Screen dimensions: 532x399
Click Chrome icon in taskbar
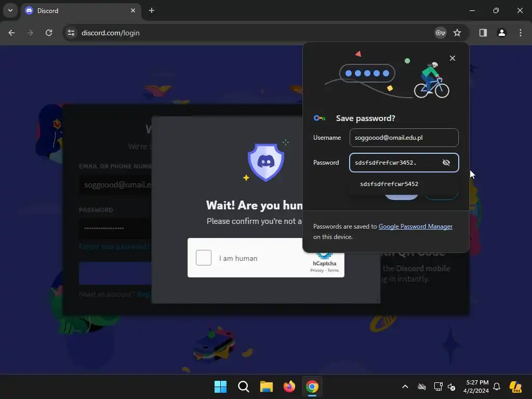click(x=312, y=387)
